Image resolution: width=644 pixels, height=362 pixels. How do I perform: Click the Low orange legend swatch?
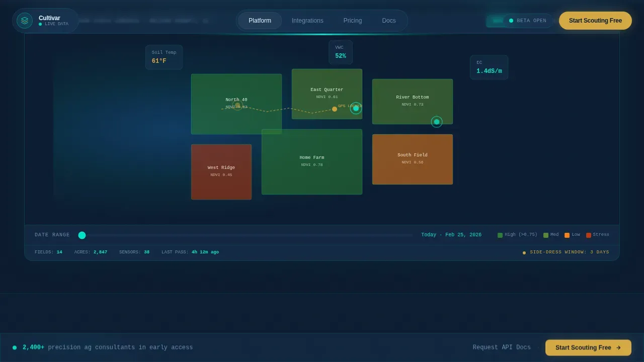tap(567, 235)
